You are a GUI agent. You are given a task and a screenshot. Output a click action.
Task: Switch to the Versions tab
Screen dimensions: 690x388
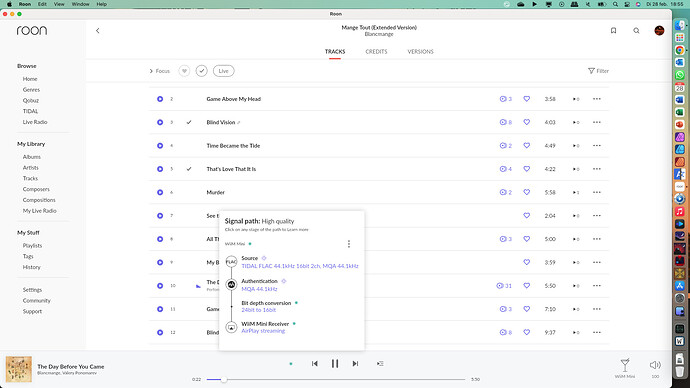point(420,51)
